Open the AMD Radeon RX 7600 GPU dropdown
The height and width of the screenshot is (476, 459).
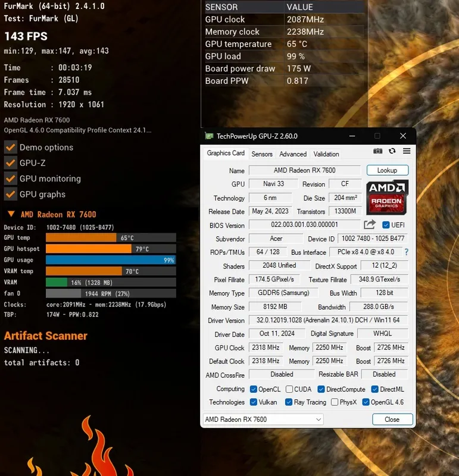click(x=263, y=419)
